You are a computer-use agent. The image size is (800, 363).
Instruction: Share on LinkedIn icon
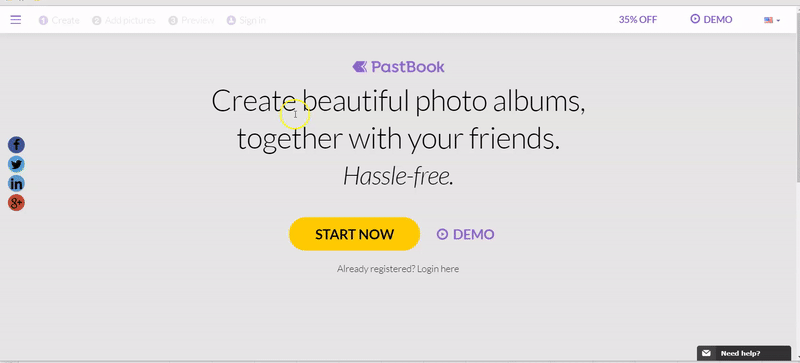pos(16,184)
